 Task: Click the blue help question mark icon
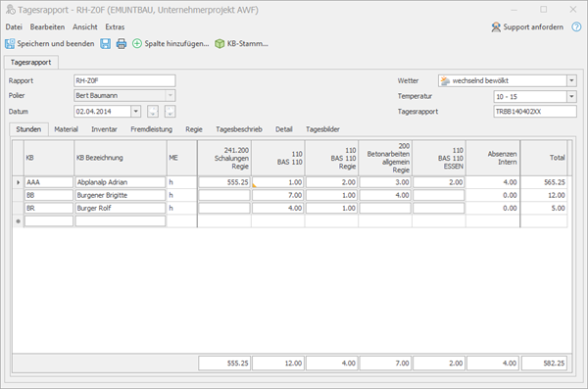pyautogui.click(x=576, y=26)
